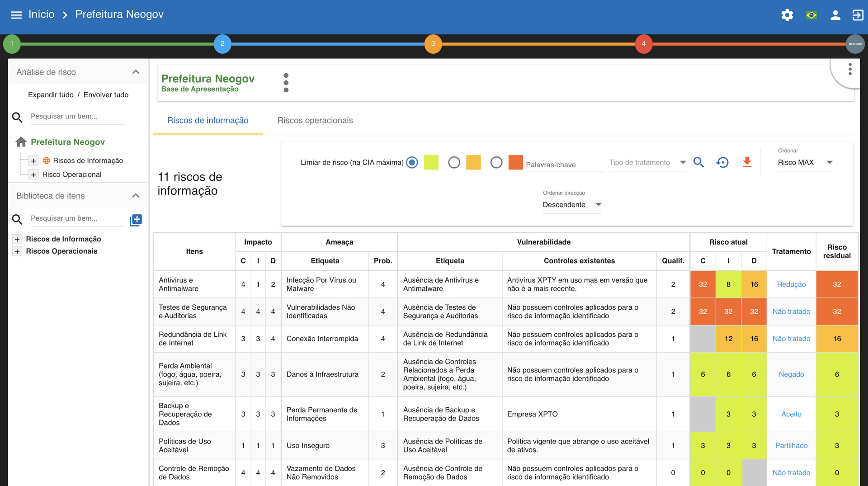Click the Brazil flag language icon
This screenshot has height=486, width=868.
[811, 15]
